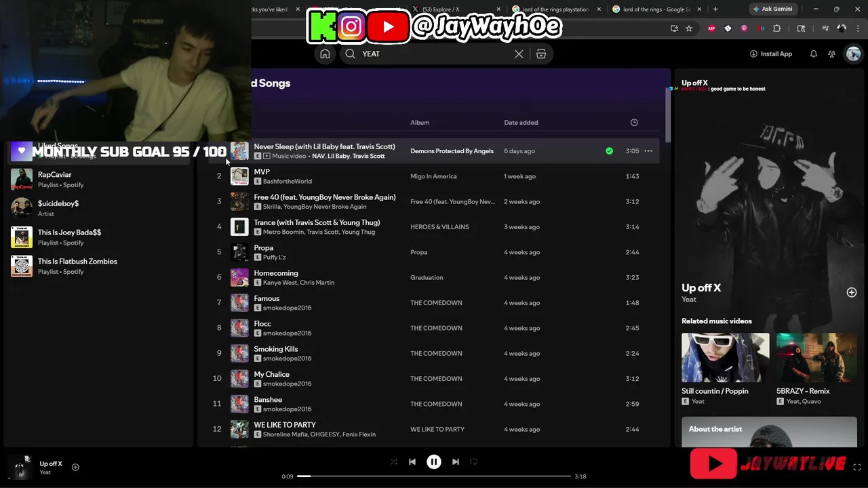
Task: Switch to lord of the rings Google Search tab
Action: (x=657, y=9)
